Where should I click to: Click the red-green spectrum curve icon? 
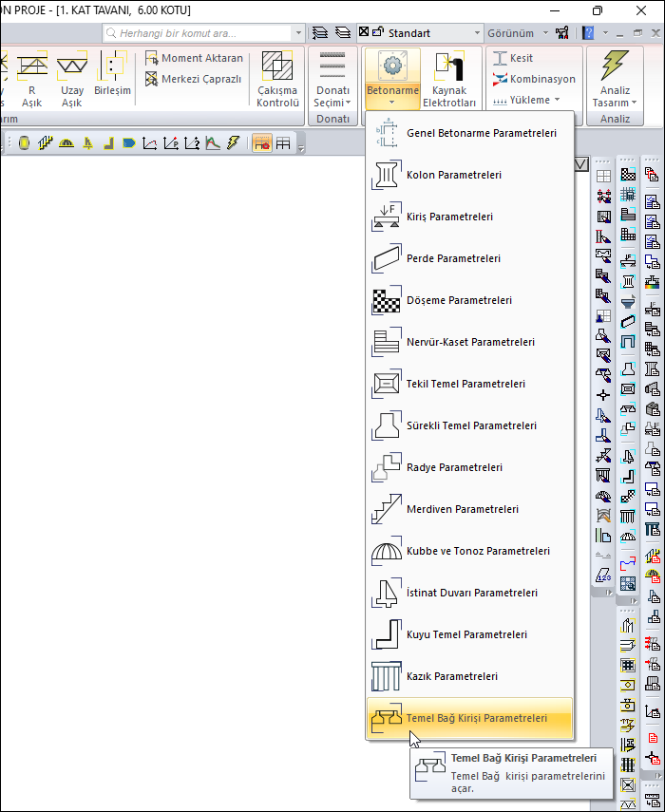213,142
